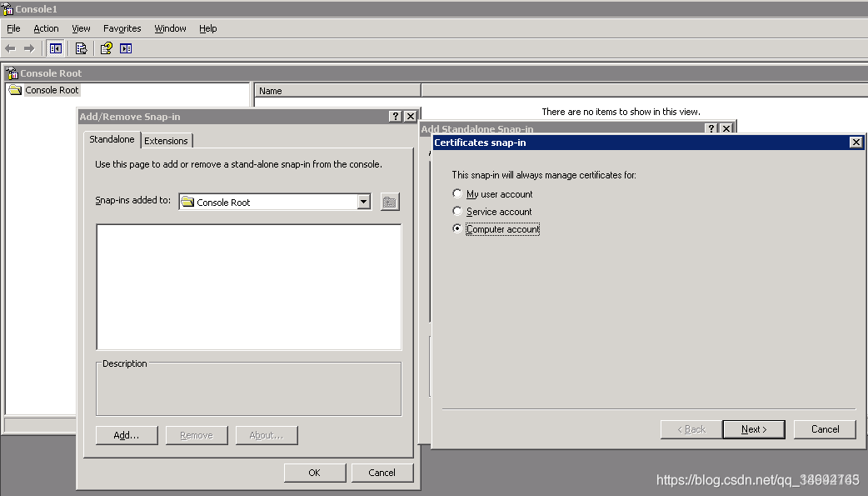Toggle the Show/Hide Console Tree icon
This screenshot has width=868, height=496.
pos(55,49)
